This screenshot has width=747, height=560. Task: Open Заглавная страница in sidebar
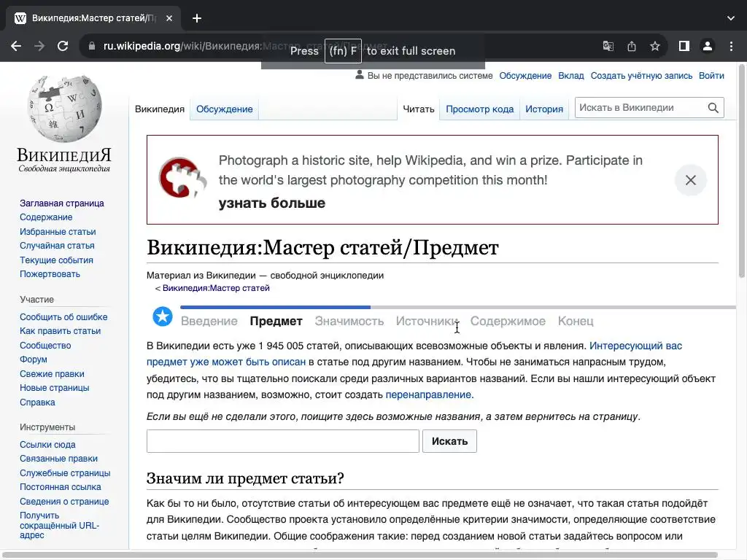pos(62,203)
